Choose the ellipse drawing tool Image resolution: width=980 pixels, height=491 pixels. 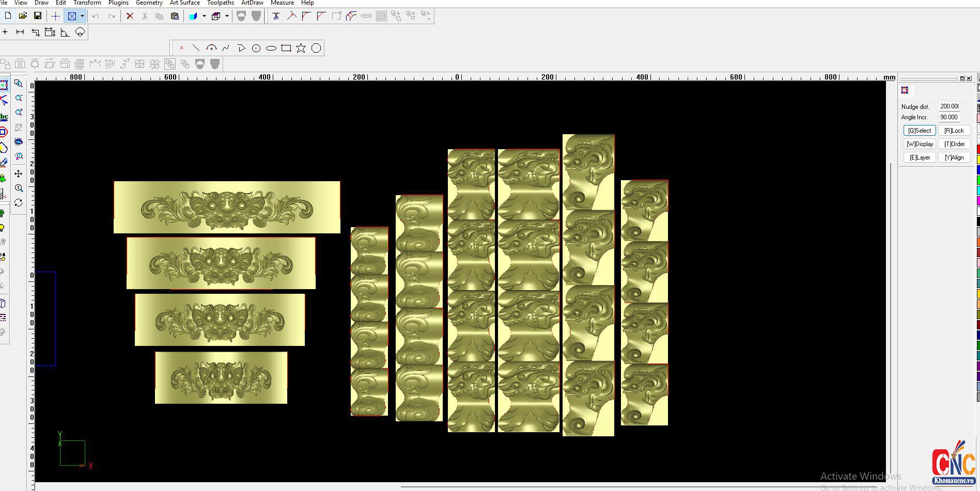pyautogui.click(x=271, y=48)
